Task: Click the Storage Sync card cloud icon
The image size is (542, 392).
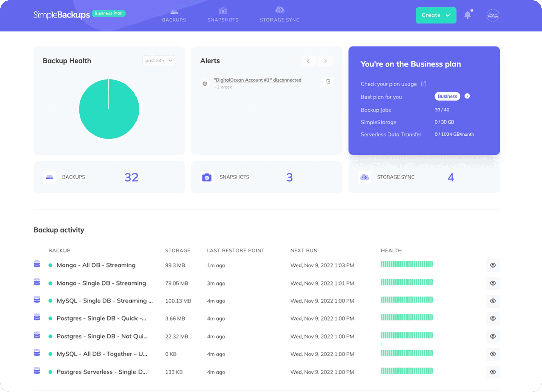Action: [x=364, y=177]
